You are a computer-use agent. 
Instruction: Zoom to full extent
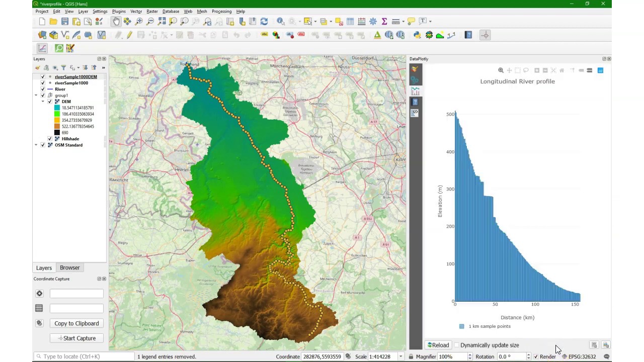(162, 21)
